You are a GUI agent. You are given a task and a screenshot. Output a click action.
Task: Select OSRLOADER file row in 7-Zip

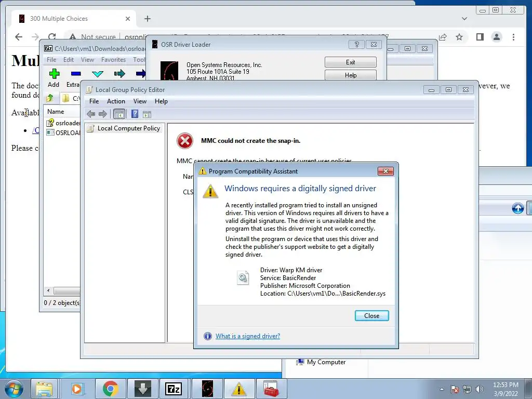[x=63, y=132]
